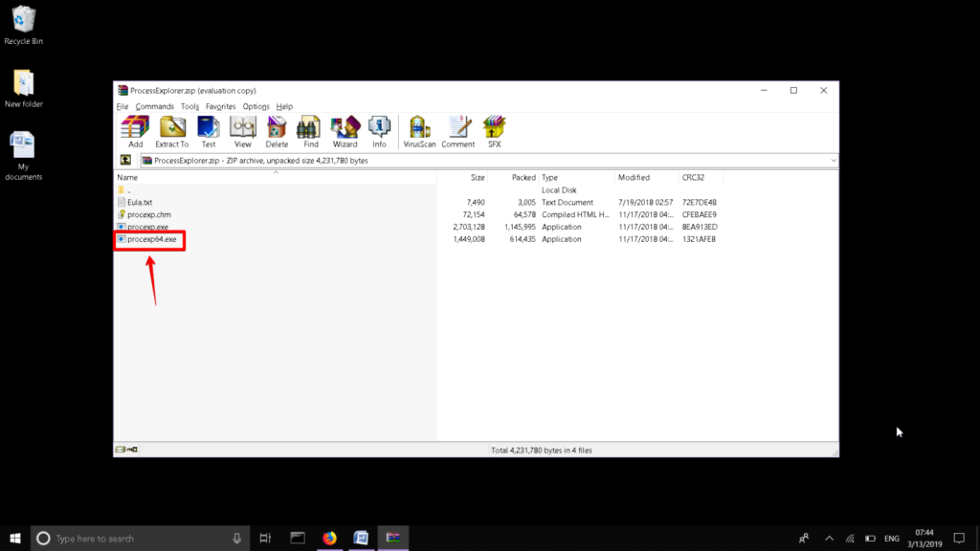The image size is (980, 551).
Task: Show archive Info icon
Action: (379, 132)
